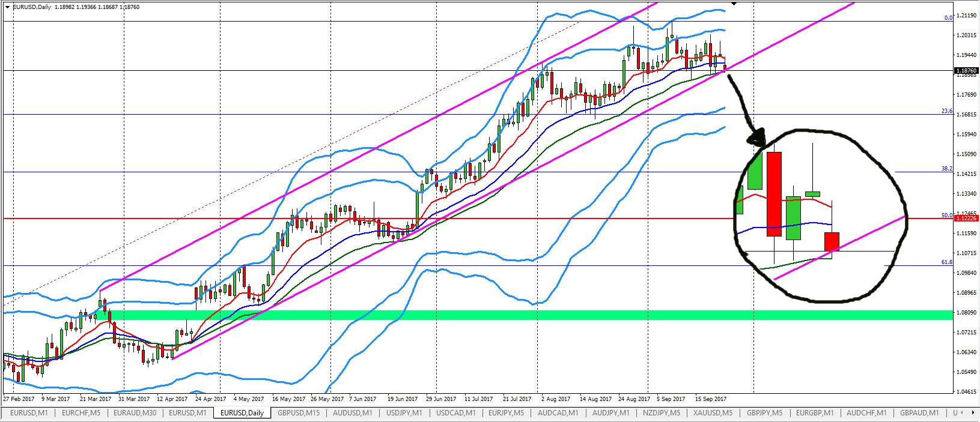Go to the AUDCAD,M1 chart tab
Viewport: 980px width, 422px height.
click(x=558, y=413)
